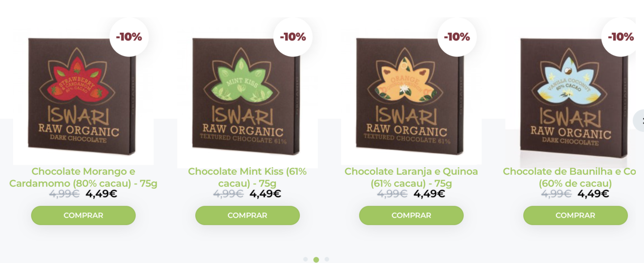
Task: Click the -10% badge on strawberry chocolate
Action: (x=129, y=37)
